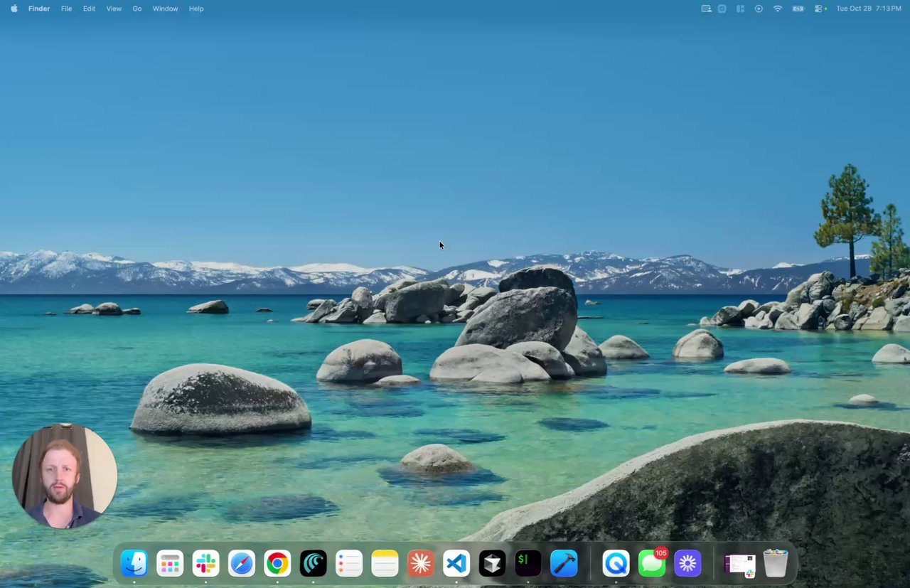Screen dimensions: 910x588
Task: Open the purple starburst app in the Dock
Action: [x=687, y=564]
